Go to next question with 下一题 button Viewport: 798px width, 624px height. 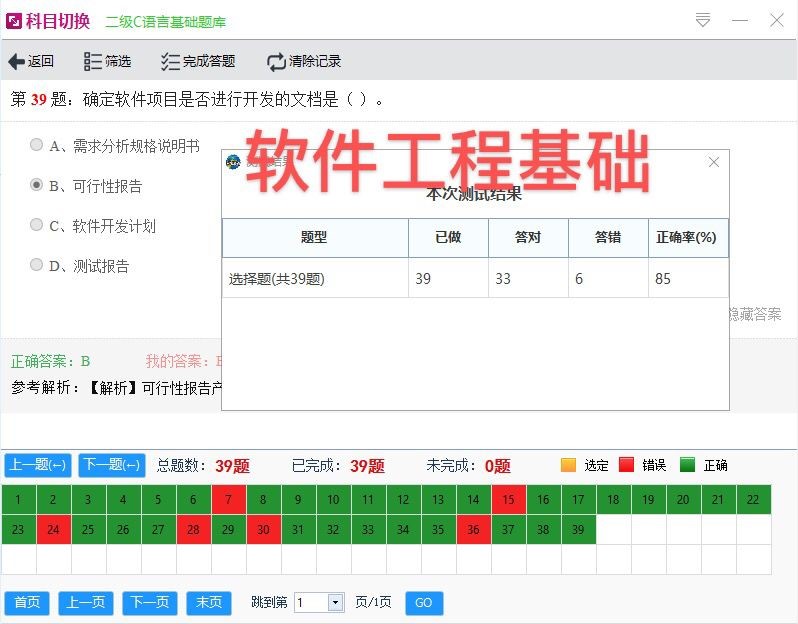tap(111, 465)
